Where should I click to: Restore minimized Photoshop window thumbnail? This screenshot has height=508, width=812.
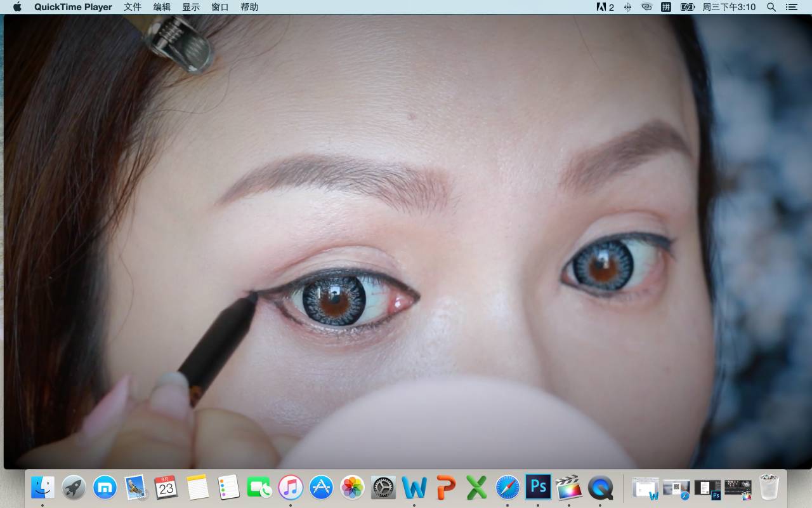[707, 488]
